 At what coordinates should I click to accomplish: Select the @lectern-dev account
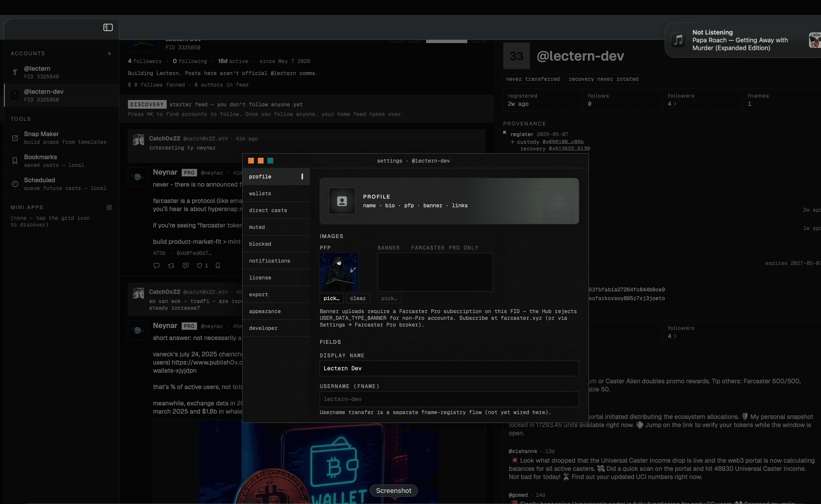[61, 95]
